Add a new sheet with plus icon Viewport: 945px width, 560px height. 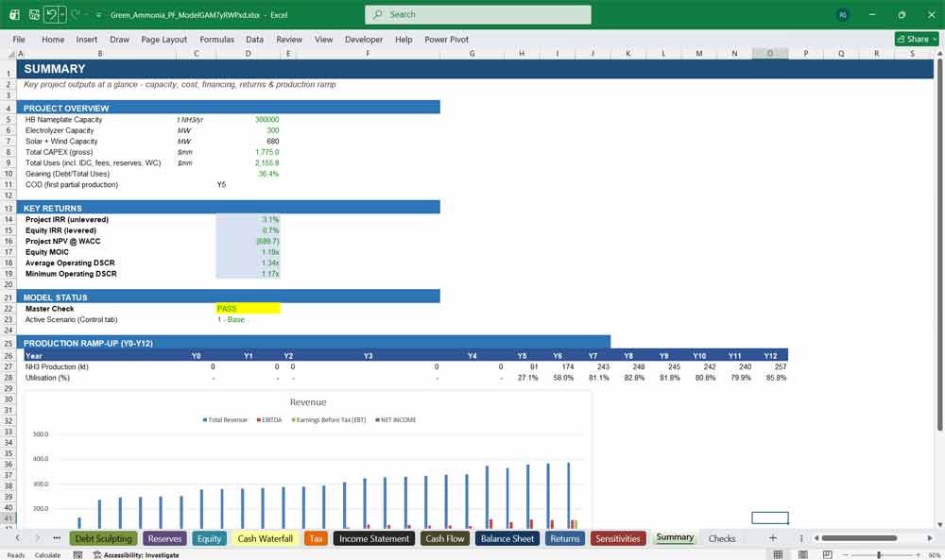[x=773, y=537]
